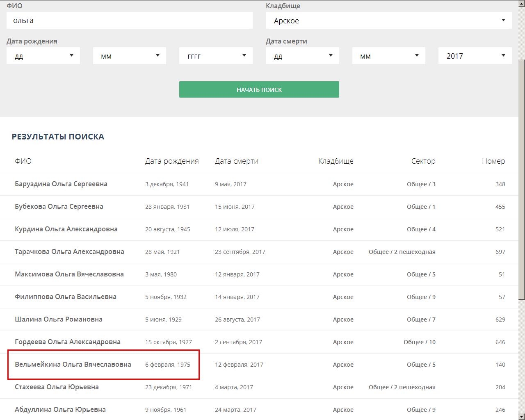Screen dimensions: 525x420
Task: Click birth date 23 декабря, 1971
Action: point(169,387)
